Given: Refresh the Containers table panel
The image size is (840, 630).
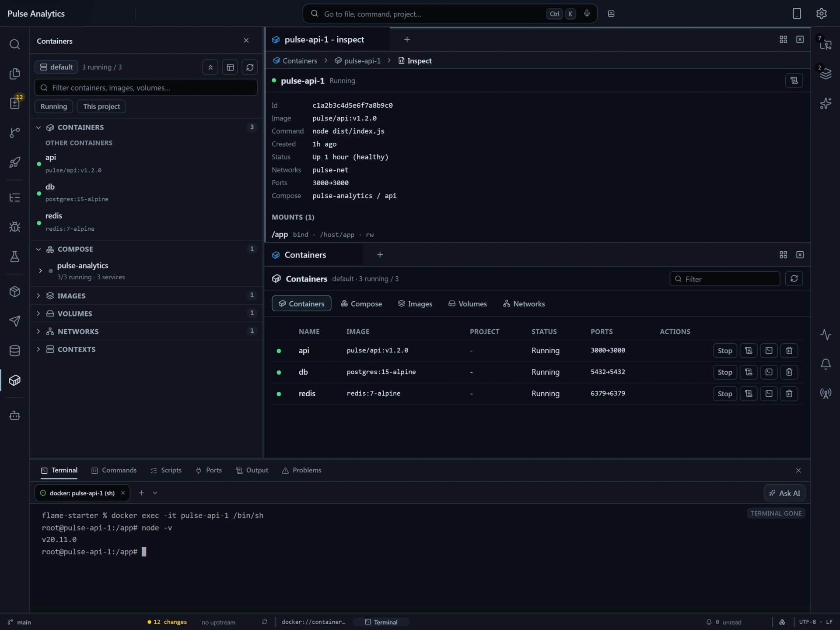Looking at the screenshot, I should click(x=794, y=279).
